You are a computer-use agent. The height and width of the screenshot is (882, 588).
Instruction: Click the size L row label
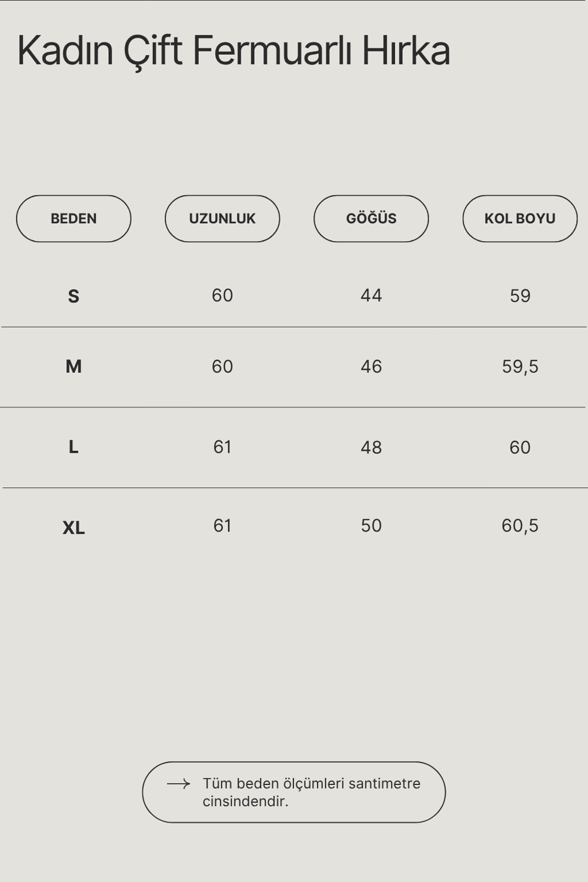[x=73, y=447]
